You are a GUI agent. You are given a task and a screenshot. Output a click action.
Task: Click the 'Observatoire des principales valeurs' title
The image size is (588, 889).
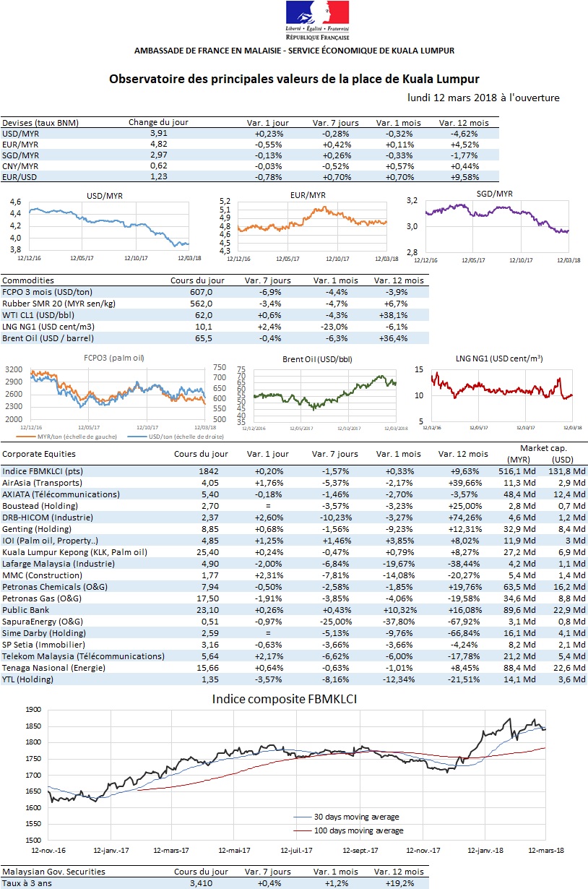(x=294, y=78)
